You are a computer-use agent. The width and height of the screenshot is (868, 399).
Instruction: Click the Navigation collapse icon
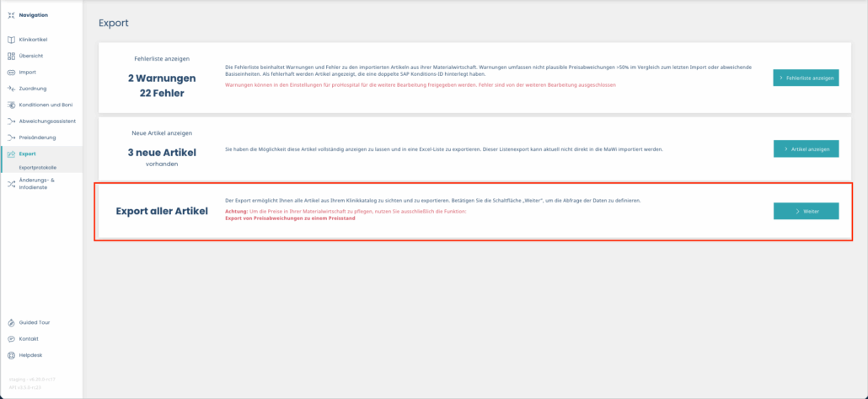point(10,15)
